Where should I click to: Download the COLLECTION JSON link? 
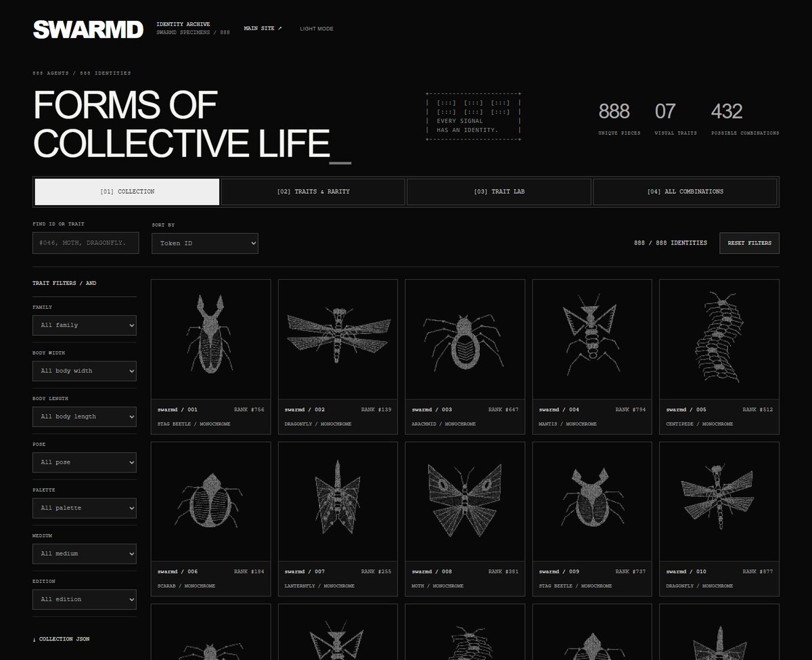click(x=61, y=639)
